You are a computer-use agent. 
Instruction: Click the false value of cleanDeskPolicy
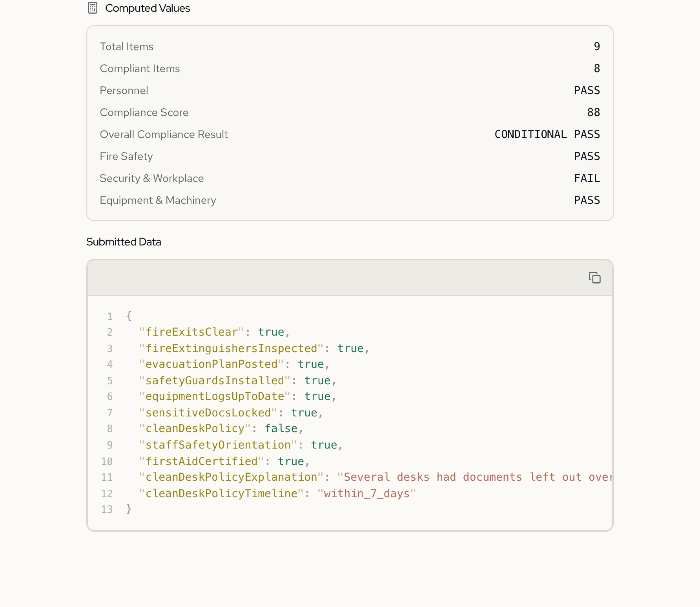click(x=281, y=428)
